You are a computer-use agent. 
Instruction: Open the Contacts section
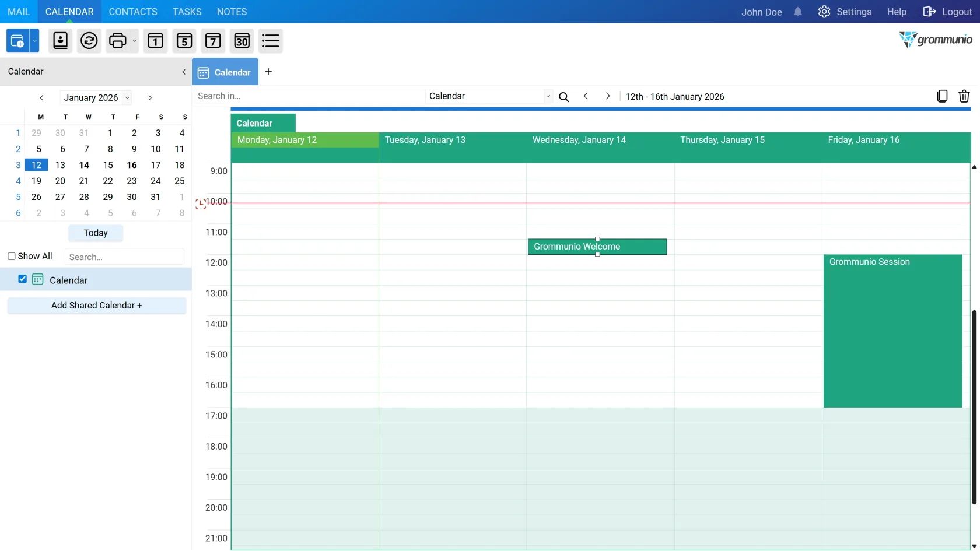click(133, 12)
